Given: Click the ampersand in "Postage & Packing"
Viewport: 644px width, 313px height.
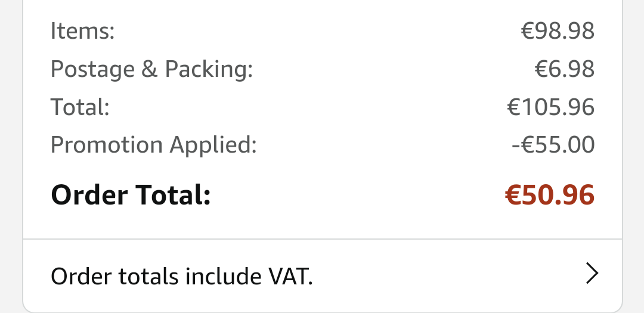Looking at the screenshot, I should pyautogui.click(x=150, y=69).
